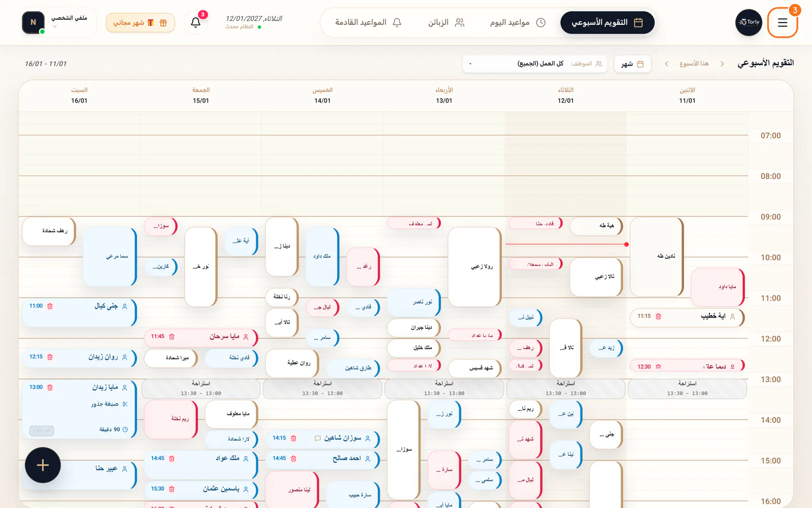Open the شهد قسيس appointment
Screen dimensions: 812x508
pyautogui.click(x=475, y=368)
